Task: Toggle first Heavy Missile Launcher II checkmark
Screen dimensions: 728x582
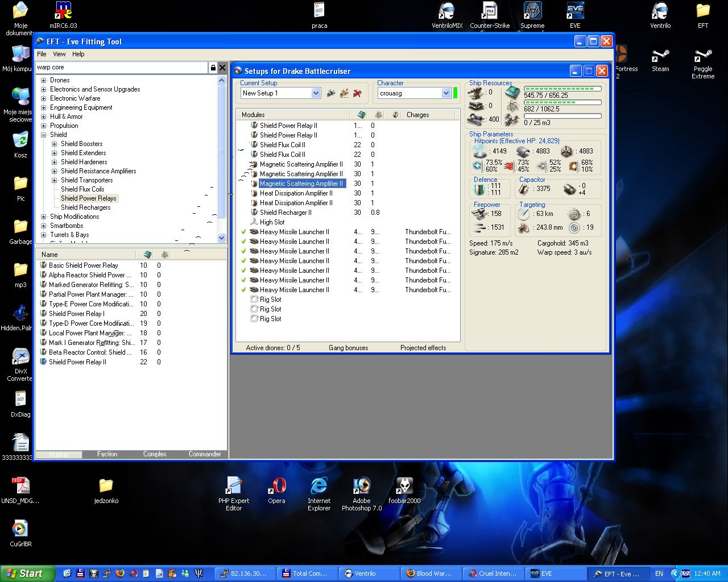Action: click(x=243, y=232)
